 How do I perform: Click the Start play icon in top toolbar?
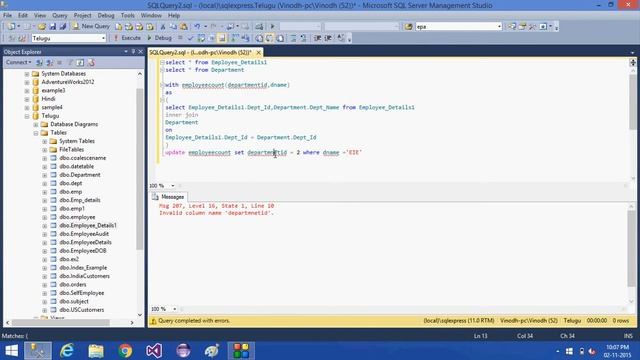(x=272, y=27)
